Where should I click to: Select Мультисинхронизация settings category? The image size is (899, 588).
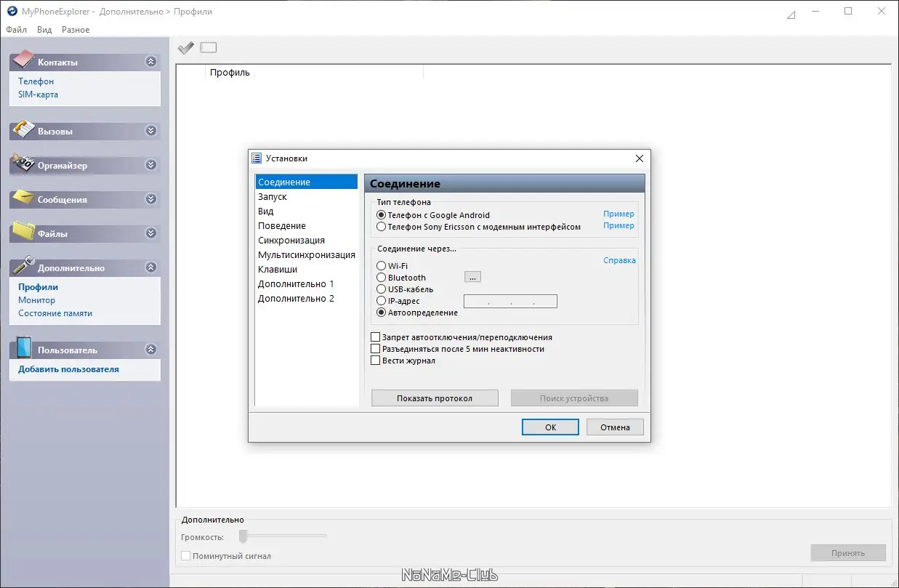coord(306,254)
